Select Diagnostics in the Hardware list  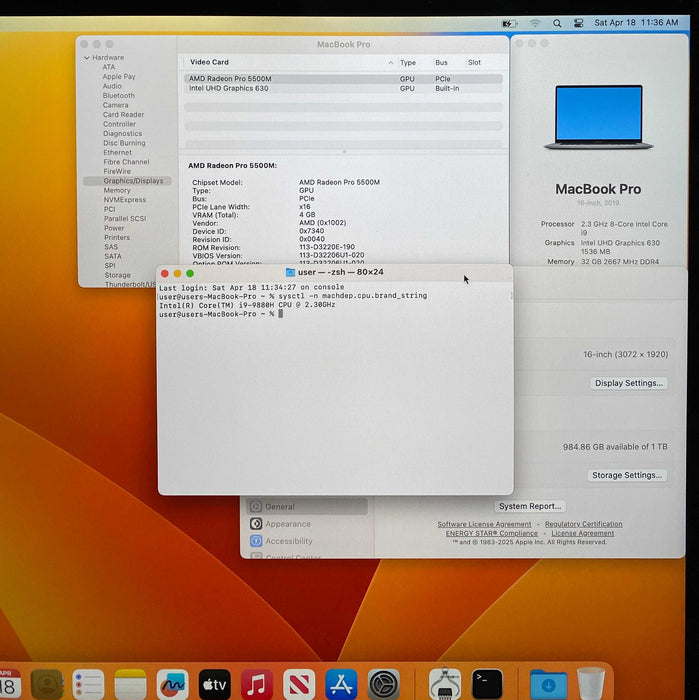click(122, 133)
